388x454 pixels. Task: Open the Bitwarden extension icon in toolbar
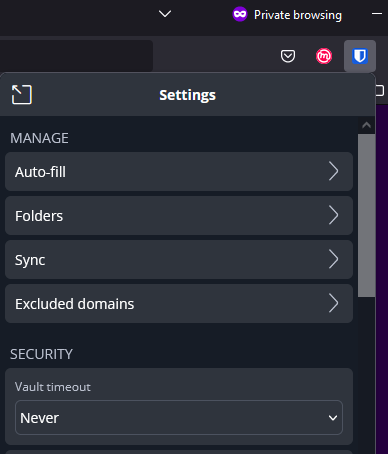tap(360, 56)
